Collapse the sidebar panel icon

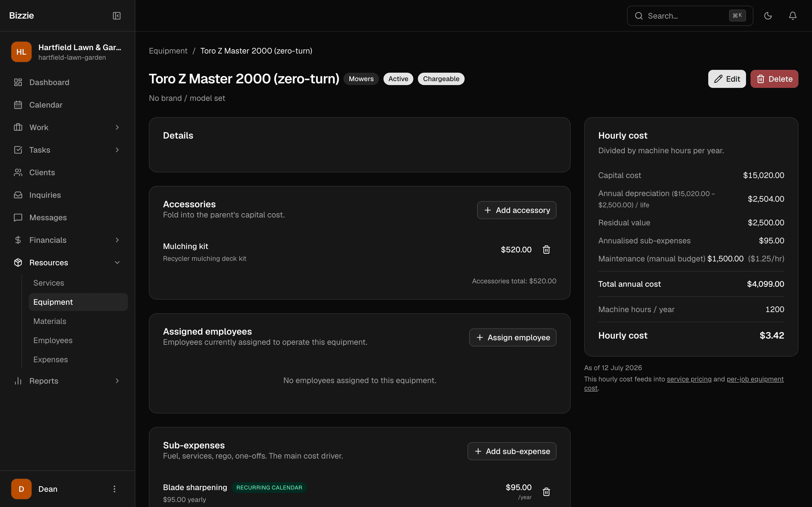[116, 16]
